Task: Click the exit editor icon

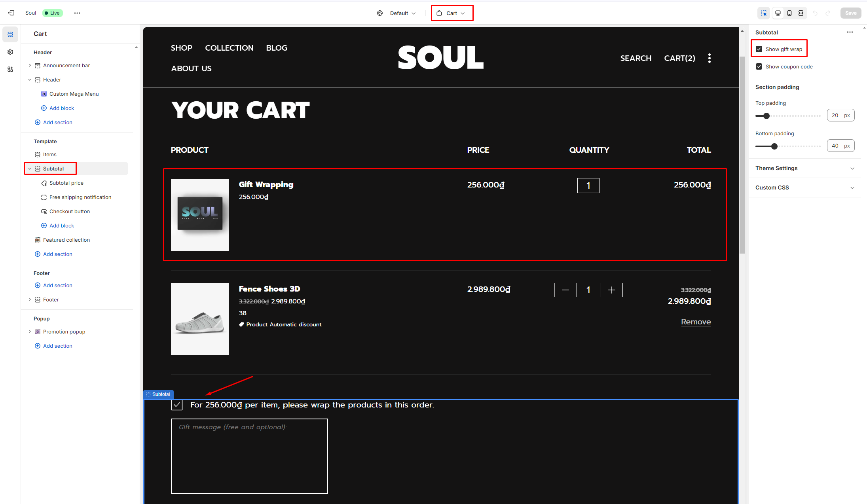Action: click(11, 13)
